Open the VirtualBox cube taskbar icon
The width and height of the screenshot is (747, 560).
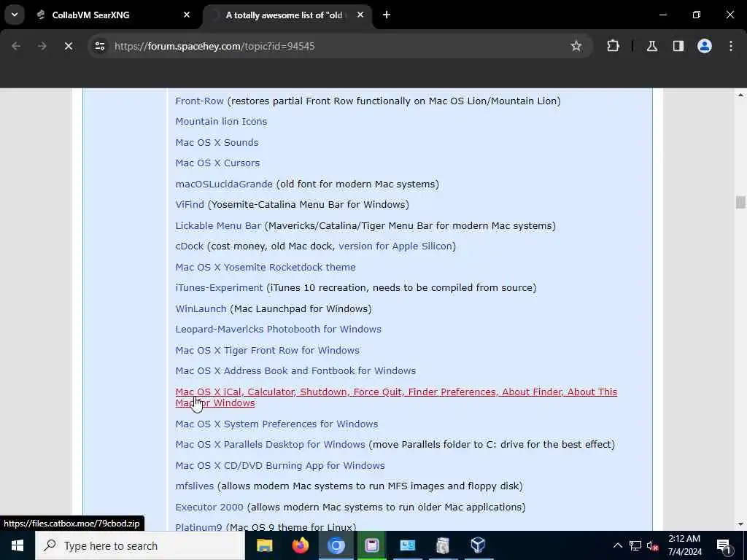point(478,545)
